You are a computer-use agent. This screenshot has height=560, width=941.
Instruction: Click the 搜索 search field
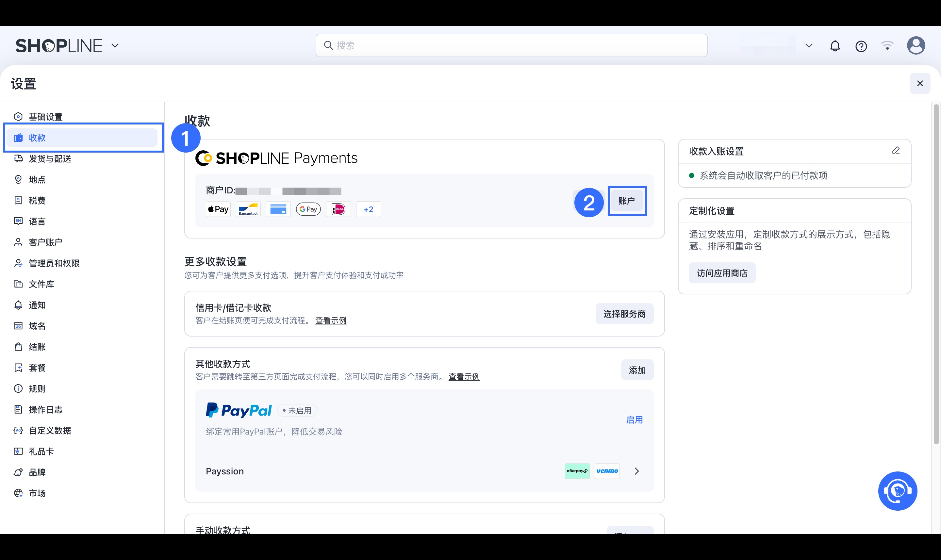(511, 45)
